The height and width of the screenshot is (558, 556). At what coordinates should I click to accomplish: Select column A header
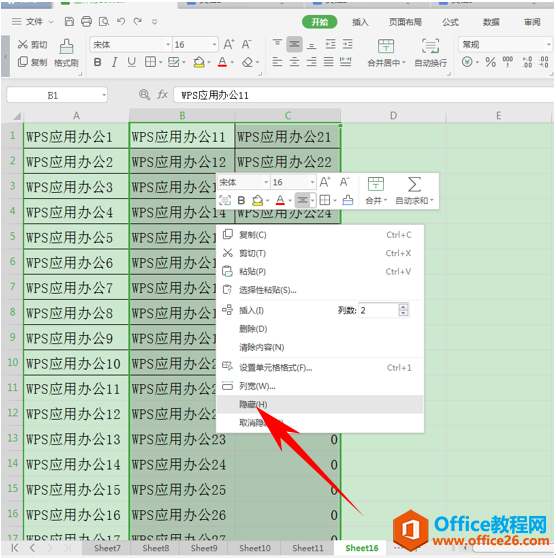tap(76, 116)
